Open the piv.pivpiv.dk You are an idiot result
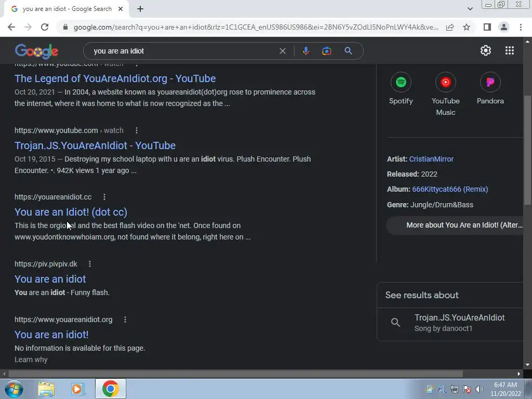 (50, 279)
